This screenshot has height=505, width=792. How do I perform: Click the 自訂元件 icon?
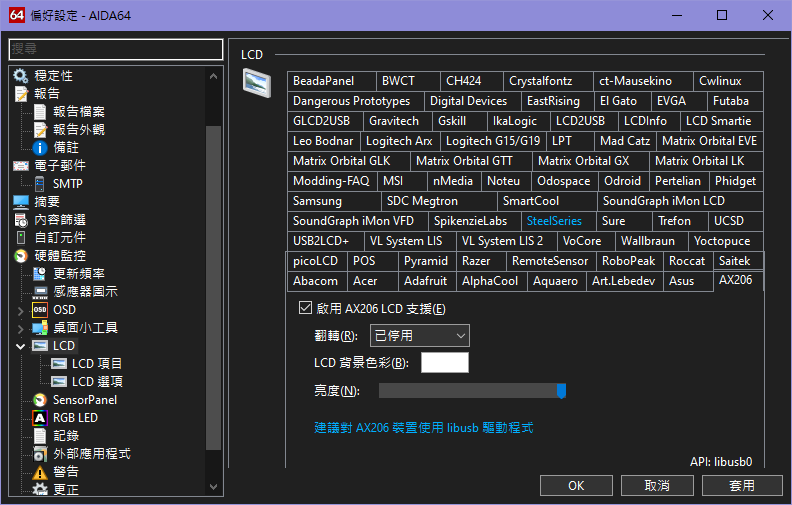click(x=21, y=237)
